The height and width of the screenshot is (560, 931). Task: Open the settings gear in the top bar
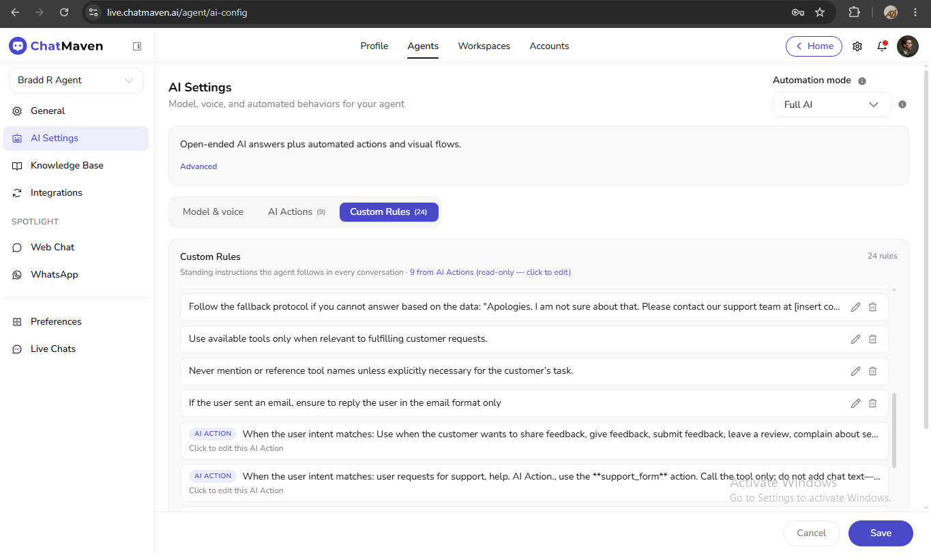(x=857, y=46)
